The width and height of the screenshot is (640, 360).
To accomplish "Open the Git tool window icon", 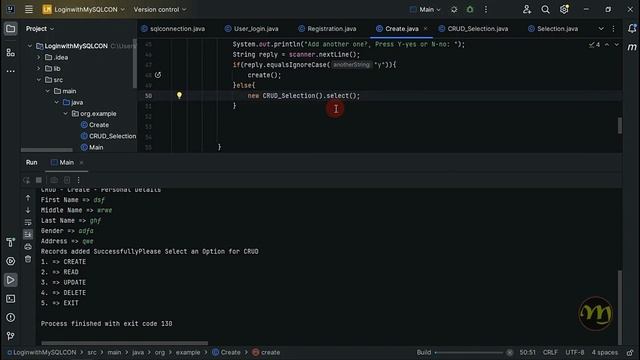I will click(x=11, y=336).
